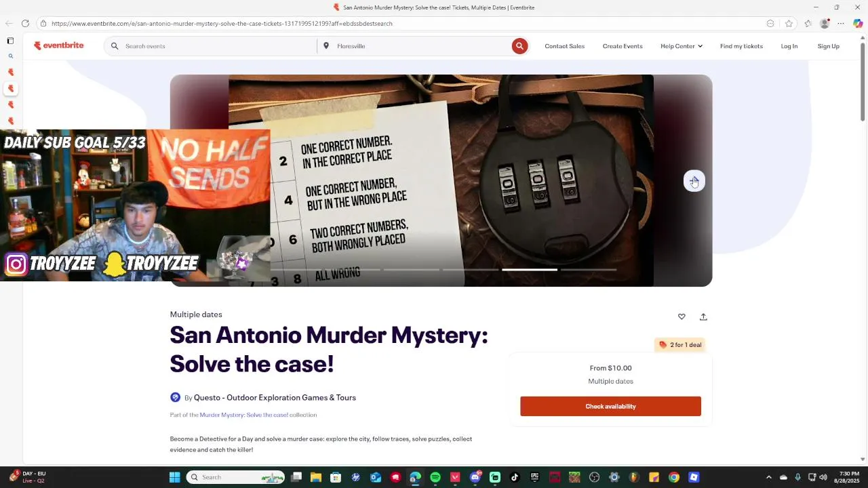Click the magnifier icon in the Search events field
Screen dimensions: 868x488
point(115,46)
